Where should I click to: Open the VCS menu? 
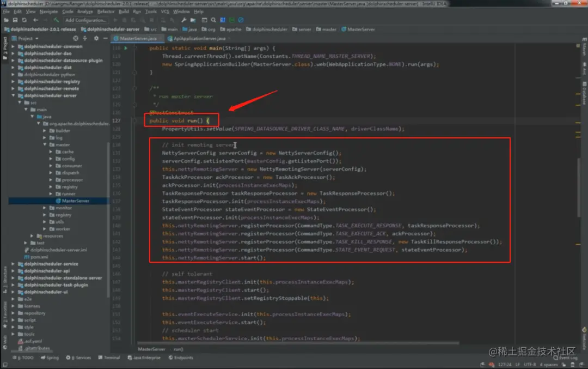click(165, 11)
